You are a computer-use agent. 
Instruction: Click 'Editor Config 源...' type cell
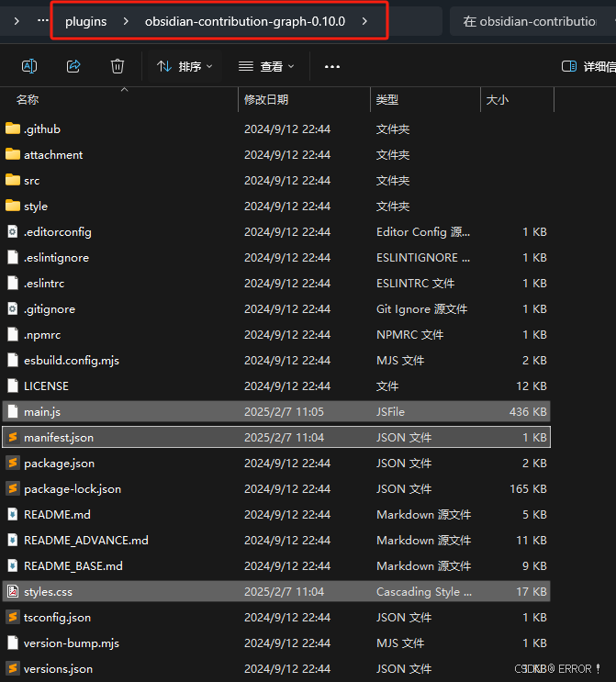pyautogui.click(x=423, y=232)
